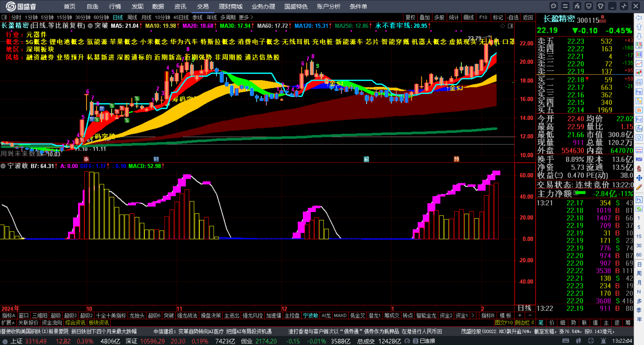Open the message chat bubble icon
Image resolution: width=644 pixels, height=345 pixels.
553,6
